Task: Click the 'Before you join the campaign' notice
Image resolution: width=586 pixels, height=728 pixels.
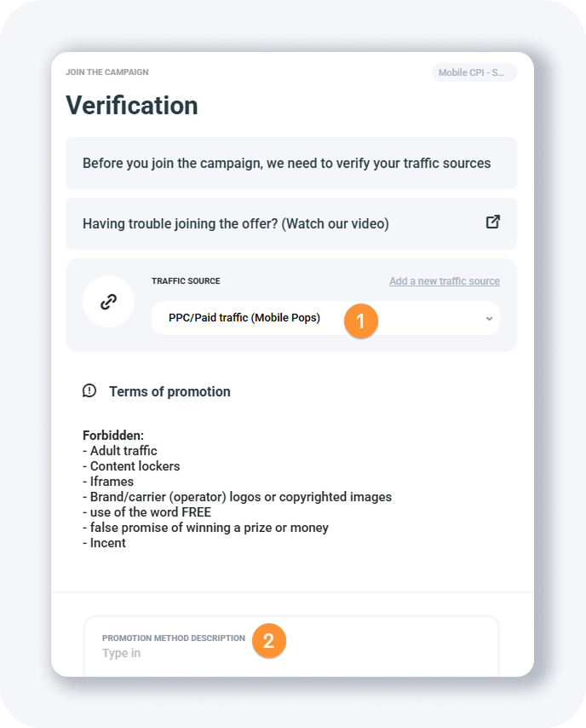Action: [287, 163]
